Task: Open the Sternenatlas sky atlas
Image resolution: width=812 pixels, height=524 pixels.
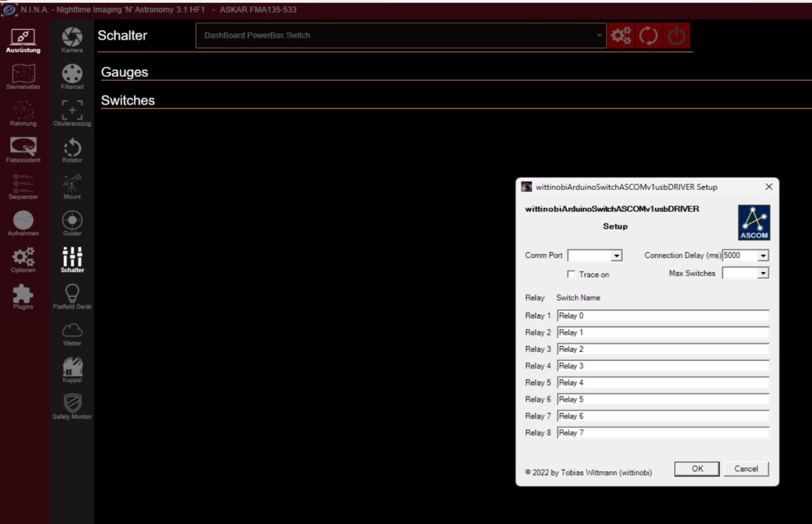Action: 23,77
